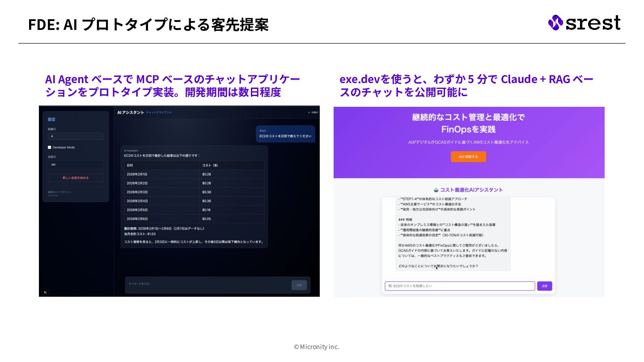Click the チャットクライアント label
The image size is (644, 362).
(x=159, y=113)
